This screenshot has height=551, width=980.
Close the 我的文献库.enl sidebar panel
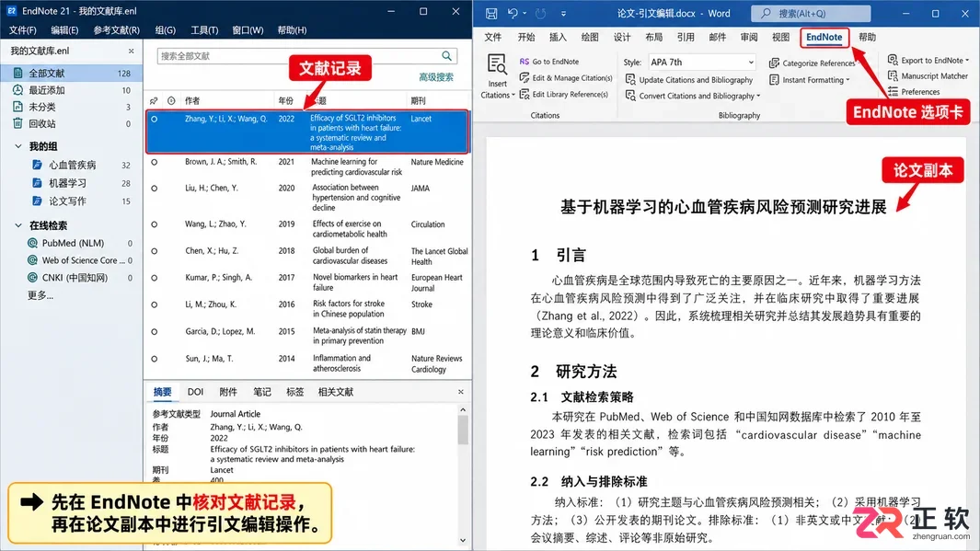coord(132,52)
